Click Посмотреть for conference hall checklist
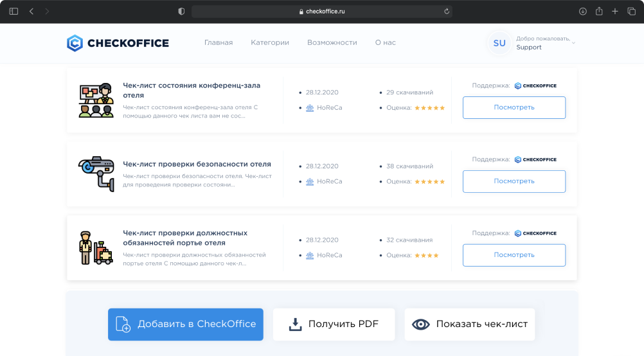 coord(514,107)
